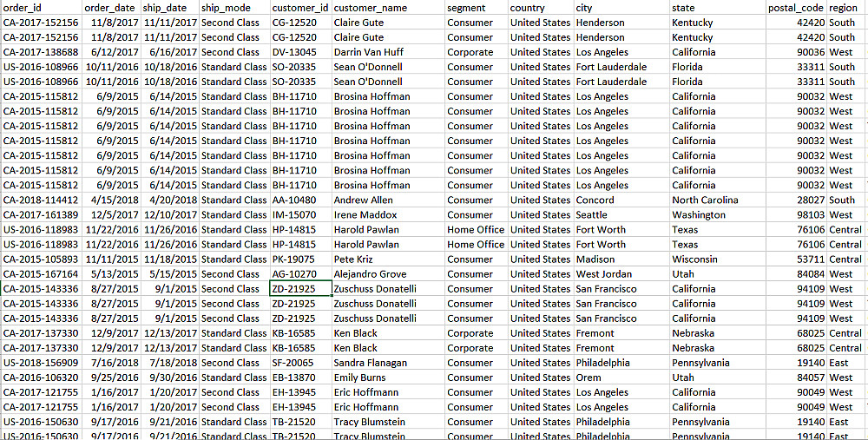868x440 pixels.
Task: Click the ship_date header cell
Action: point(169,8)
